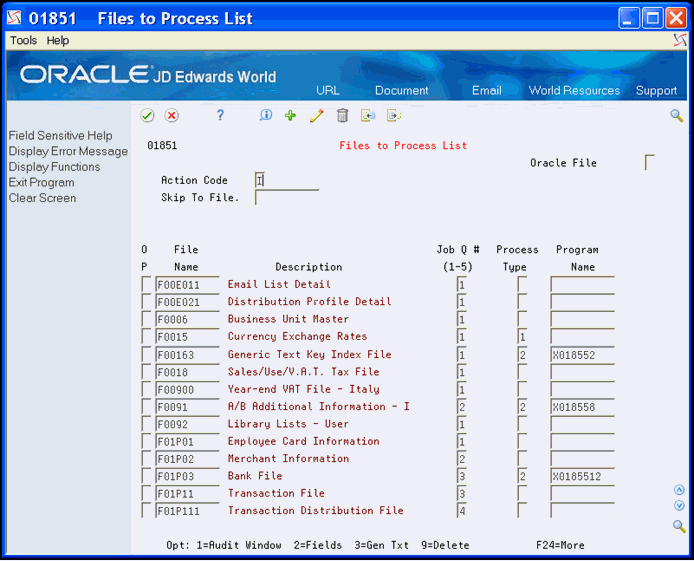Image resolution: width=694 pixels, height=561 pixels.
Task: Click 'Email List Detail' description
Action: (x=279, y=284)
